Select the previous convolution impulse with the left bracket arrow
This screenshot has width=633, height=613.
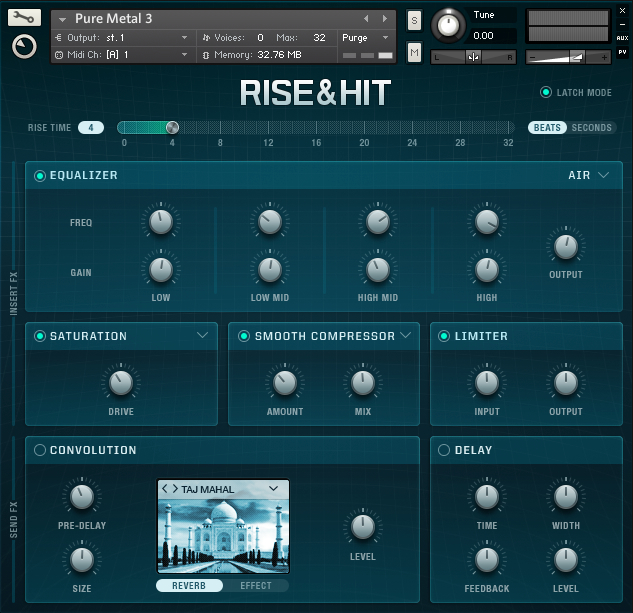[164, 489]
